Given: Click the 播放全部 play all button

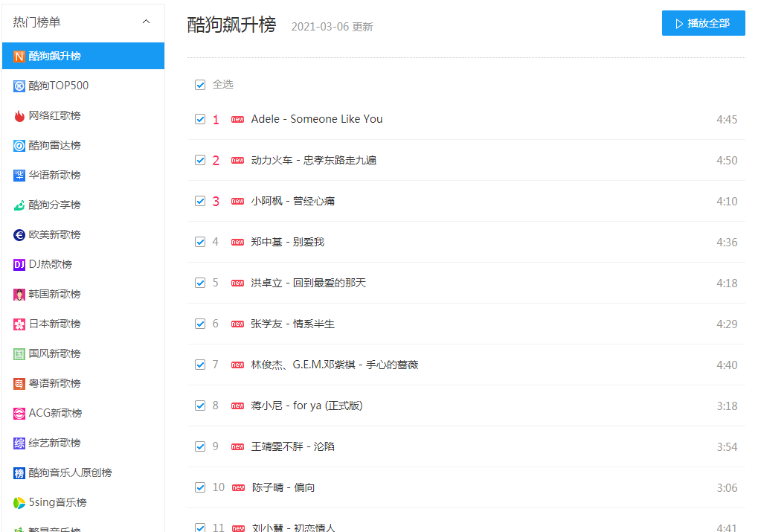Looking at the screenshot, I should (x=703, y=23).
